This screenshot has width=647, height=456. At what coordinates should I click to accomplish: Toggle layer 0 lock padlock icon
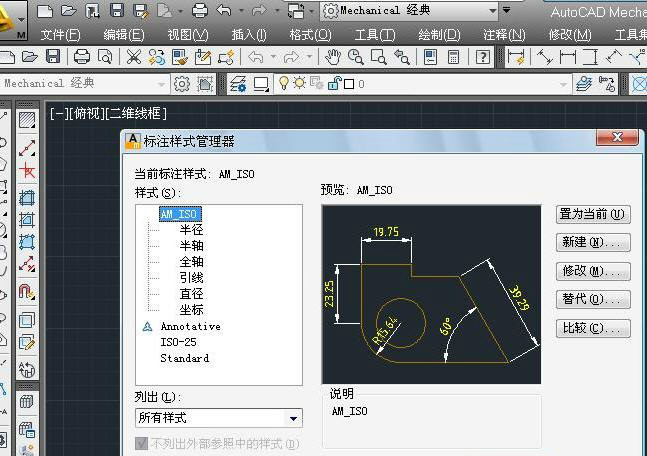333,83
